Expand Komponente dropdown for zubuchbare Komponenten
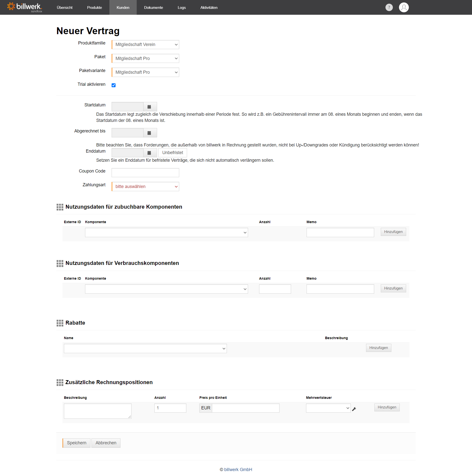This screenshot has height=476, width=472. 166,232
